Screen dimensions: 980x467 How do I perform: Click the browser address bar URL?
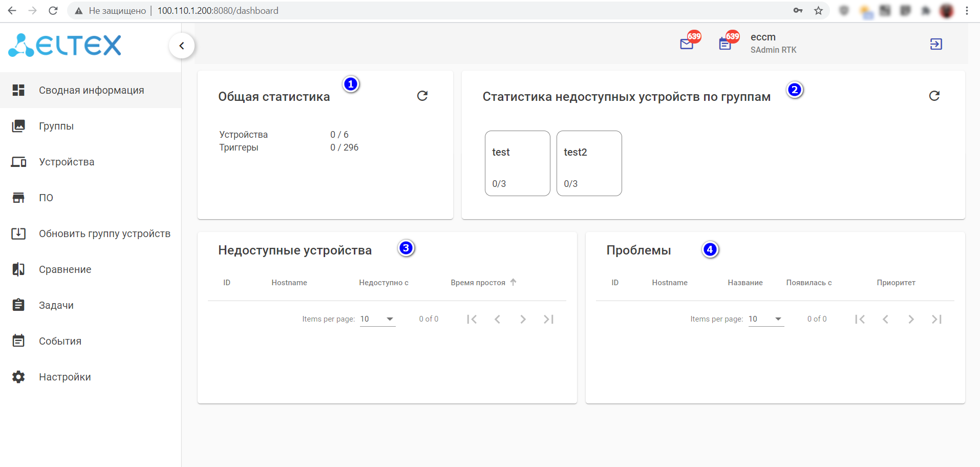point(218,11)
